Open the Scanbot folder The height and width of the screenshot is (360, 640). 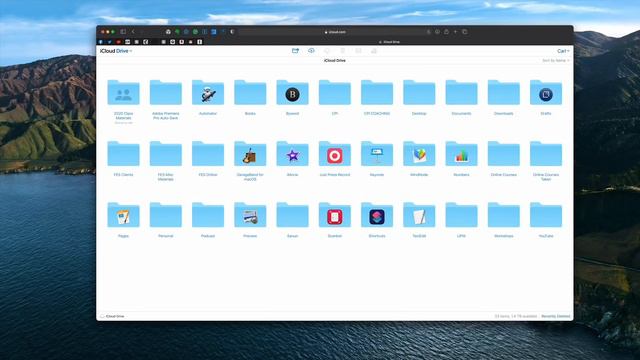335,215
